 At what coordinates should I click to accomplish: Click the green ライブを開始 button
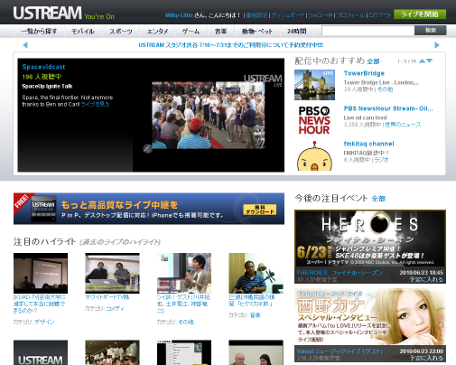[x=420, y=14]
